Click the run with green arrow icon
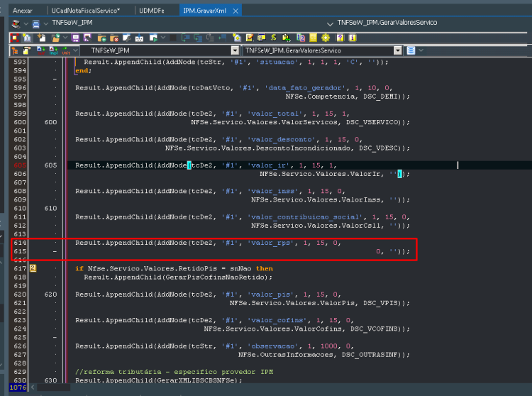Viewport: 532px width, 396px height. pyautogui.click(x=153, y=38)
